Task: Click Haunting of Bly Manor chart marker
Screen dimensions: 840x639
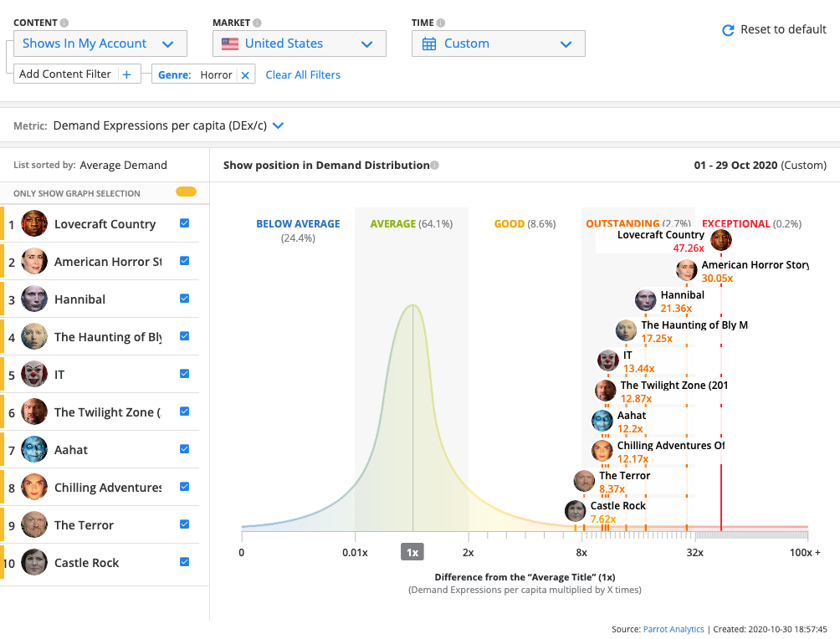Action: 626,330
